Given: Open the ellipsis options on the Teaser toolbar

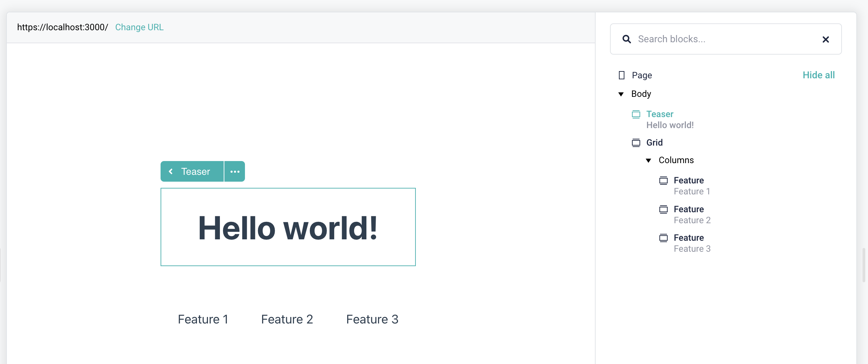Looking at the screenshot, I should pyautogui.click(x=235, y=171).
